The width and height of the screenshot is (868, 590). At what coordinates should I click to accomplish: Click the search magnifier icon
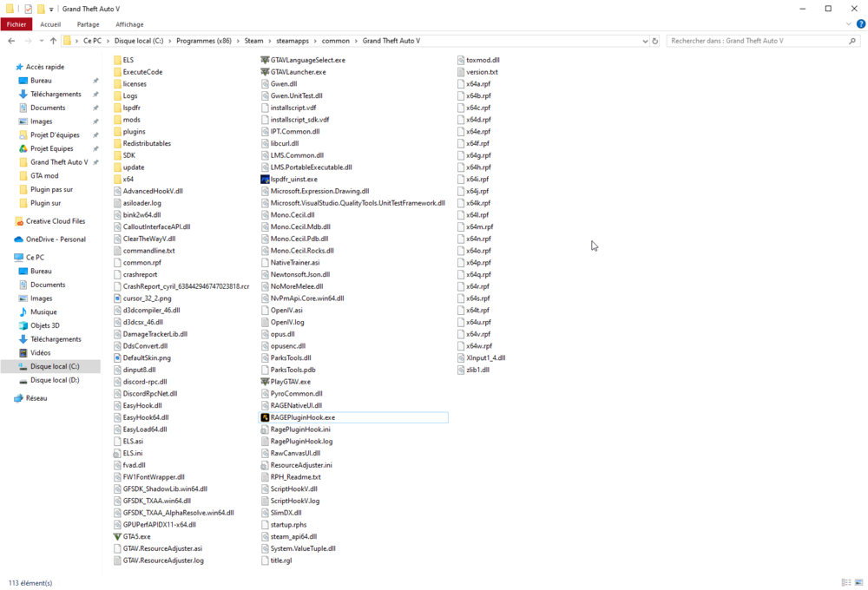[852, 41]
